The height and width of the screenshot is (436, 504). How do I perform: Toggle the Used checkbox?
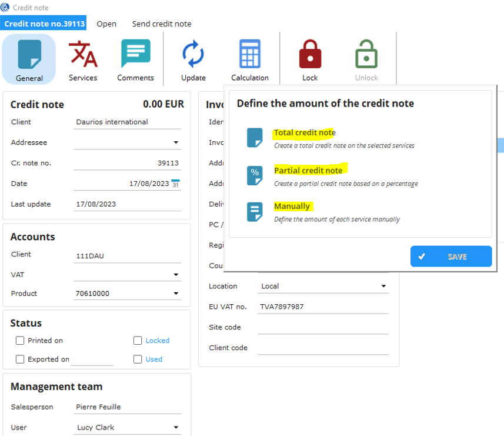pyautogui.click(x=138, y=359)
